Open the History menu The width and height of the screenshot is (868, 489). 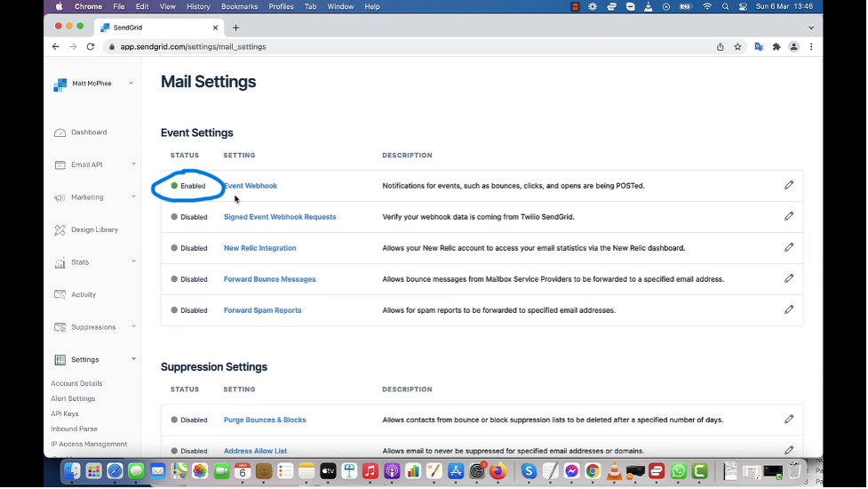pos(198,6)
